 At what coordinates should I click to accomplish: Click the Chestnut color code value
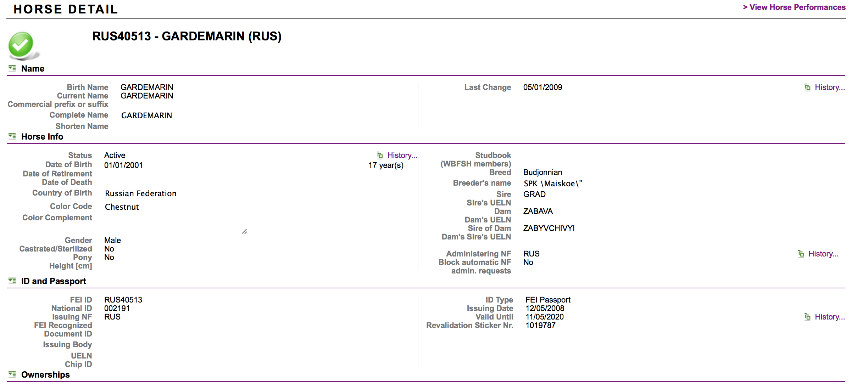(x=122, y=207)
